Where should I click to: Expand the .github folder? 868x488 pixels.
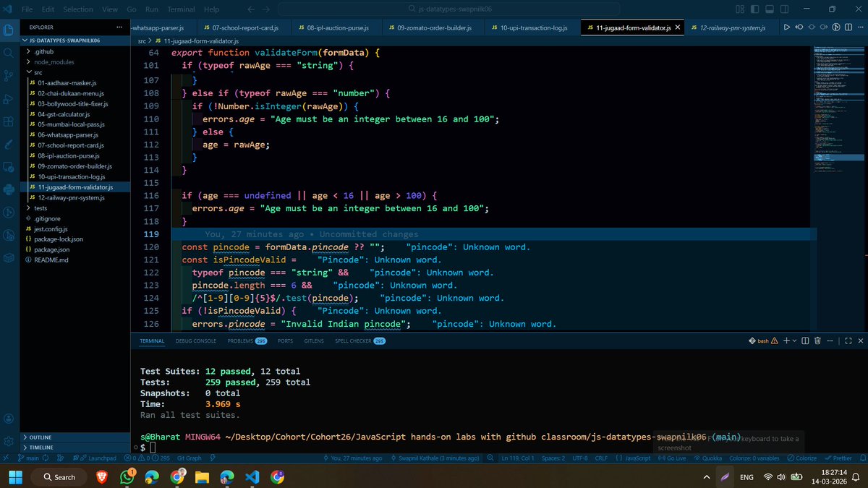74,51
